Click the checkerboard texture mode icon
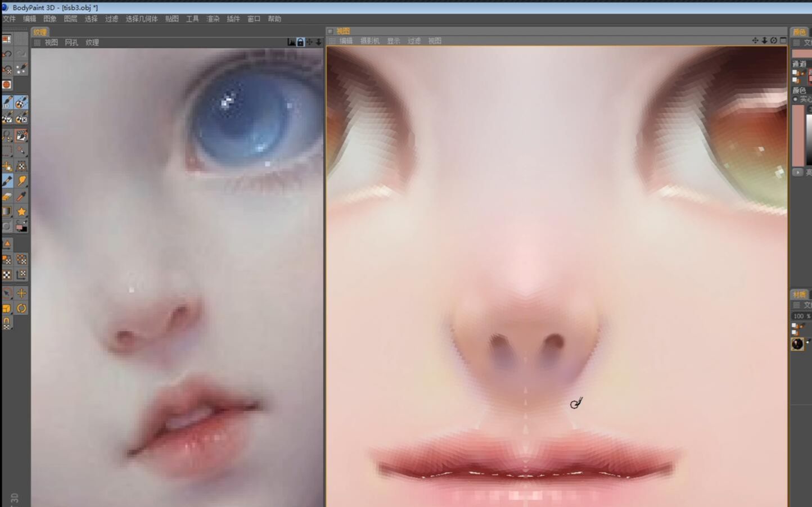Viewport: 812px width, 507px height. point(7,275)
